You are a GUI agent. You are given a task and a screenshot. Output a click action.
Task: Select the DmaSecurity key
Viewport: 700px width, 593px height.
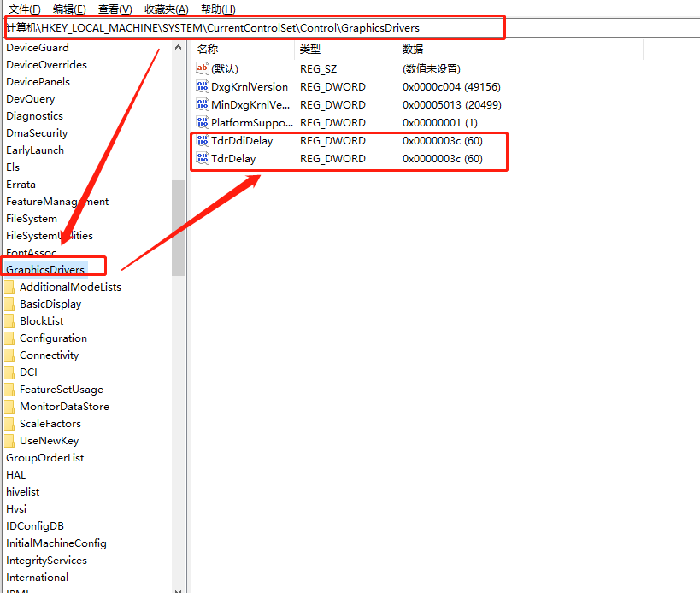tap(37, 133)
